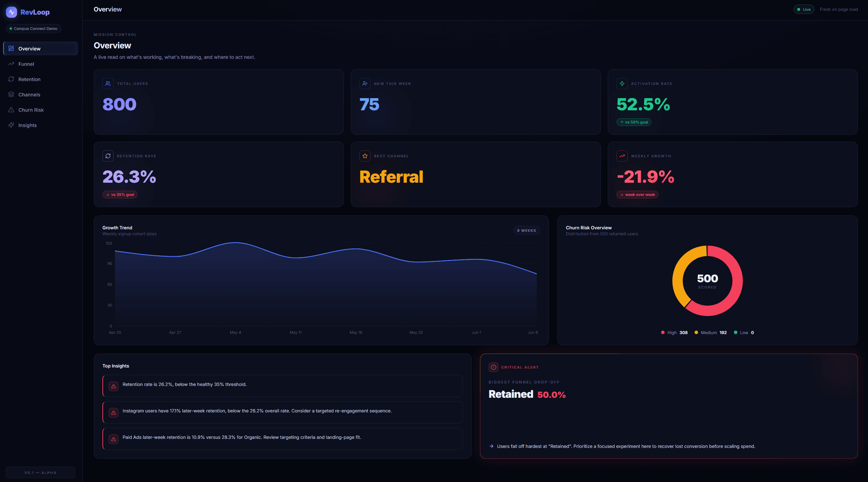Go to the Retention section
This screenshot has height=482, width=868.
pyautogui.click(x=40, y=79)
